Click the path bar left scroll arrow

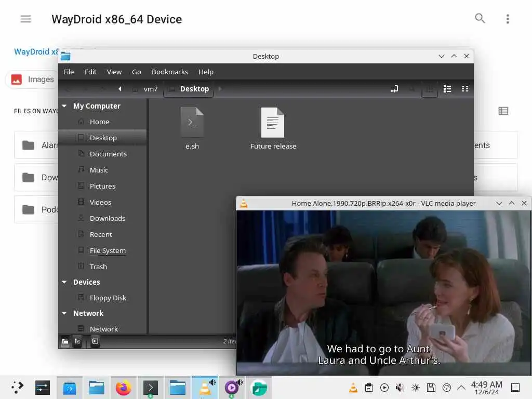point(120,89)
